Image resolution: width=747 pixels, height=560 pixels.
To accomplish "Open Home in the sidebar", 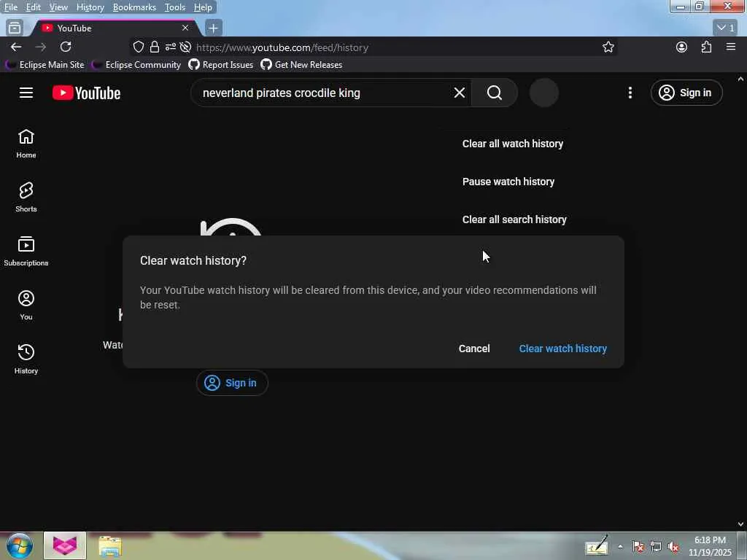I will [x=26, y=144].
